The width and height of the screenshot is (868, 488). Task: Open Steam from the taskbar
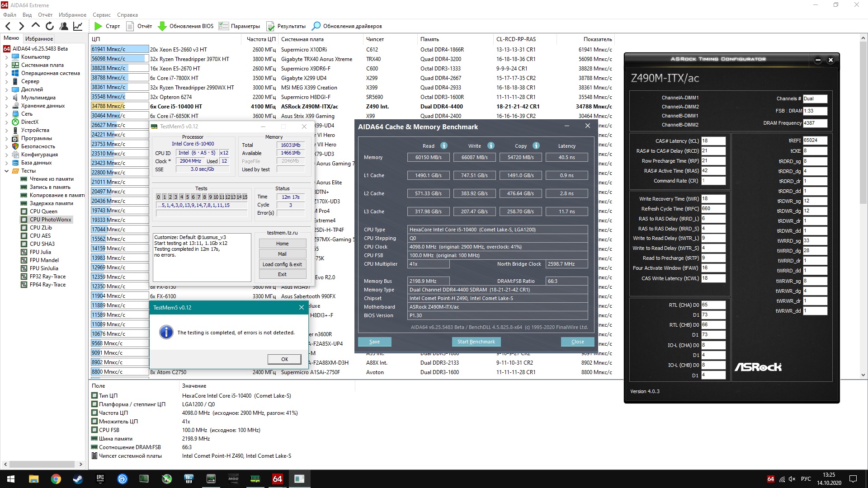coord(78,479)
